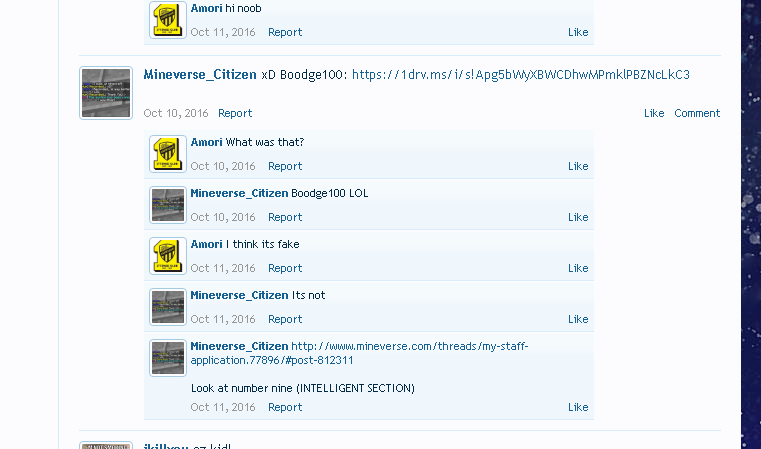761x449 pixels.
Task: Report Mineverse_Citizen's Oct 10 main post
Action: (235, 113)
